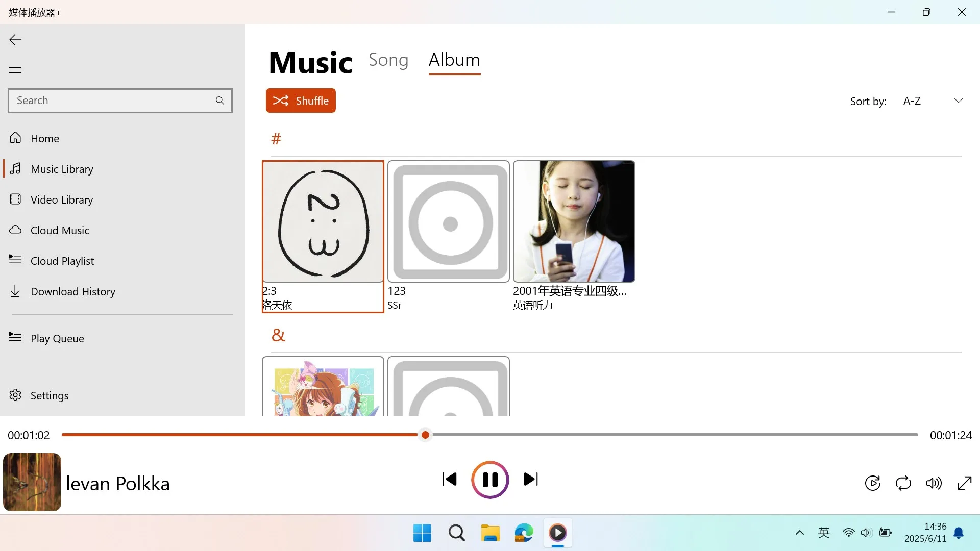Launch Microsoft Edge from the taskbar

click(x=524, y=533)
